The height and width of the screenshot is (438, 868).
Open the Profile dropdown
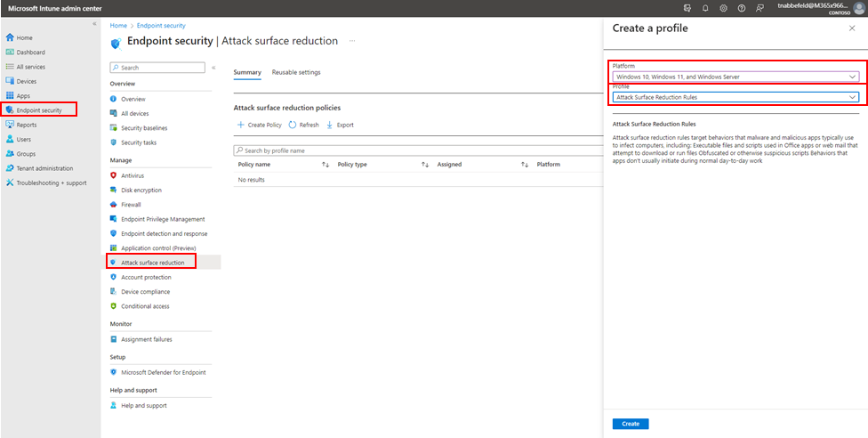pos(735,97)
